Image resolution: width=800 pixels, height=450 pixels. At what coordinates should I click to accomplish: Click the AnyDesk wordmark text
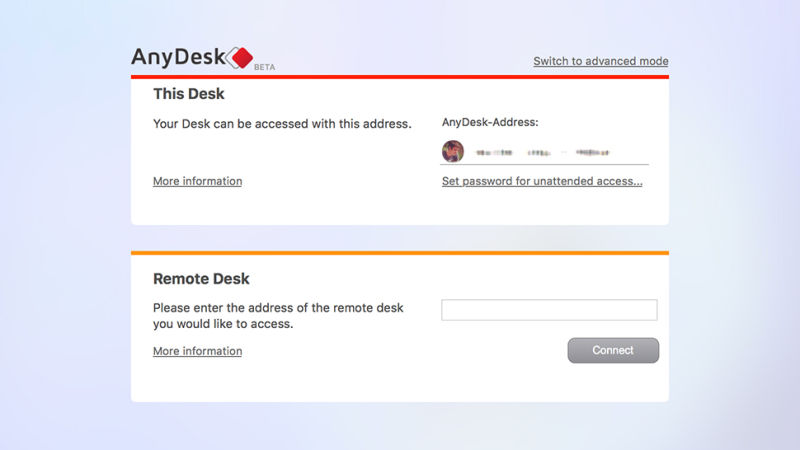(180, 58)
